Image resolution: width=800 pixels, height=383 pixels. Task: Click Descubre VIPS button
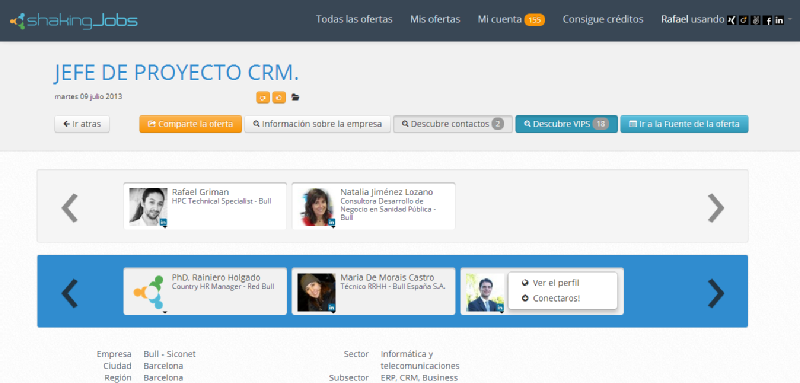[x=566, y=124]
